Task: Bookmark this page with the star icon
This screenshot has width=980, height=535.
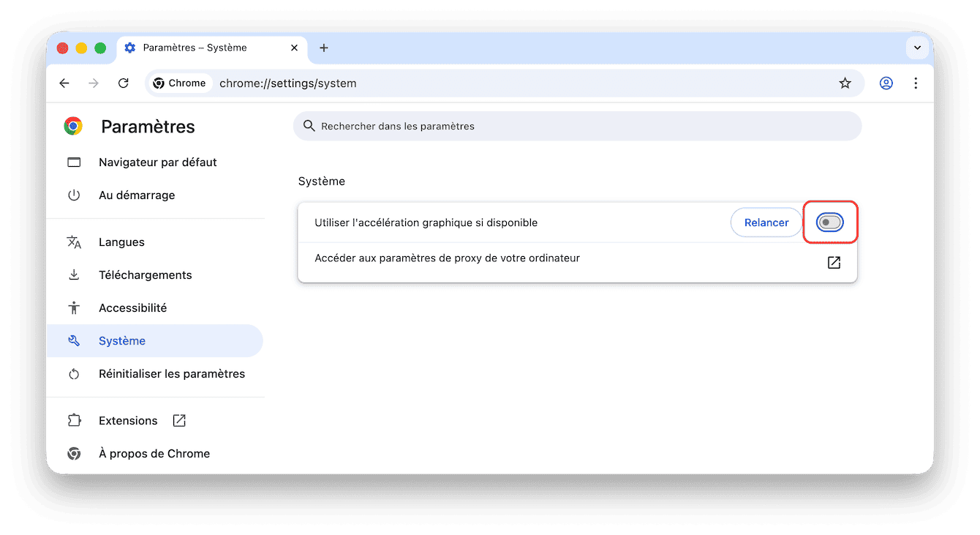Action: (x=845, y=83)
